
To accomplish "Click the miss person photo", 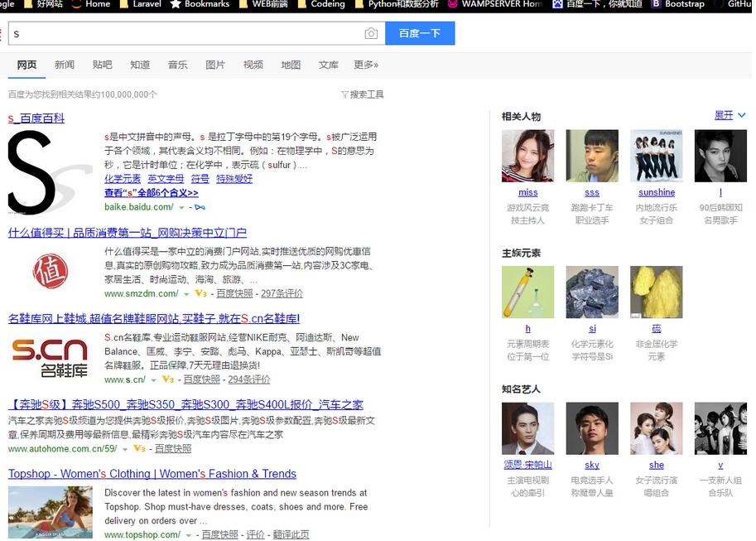I will (x=528, y=156).
